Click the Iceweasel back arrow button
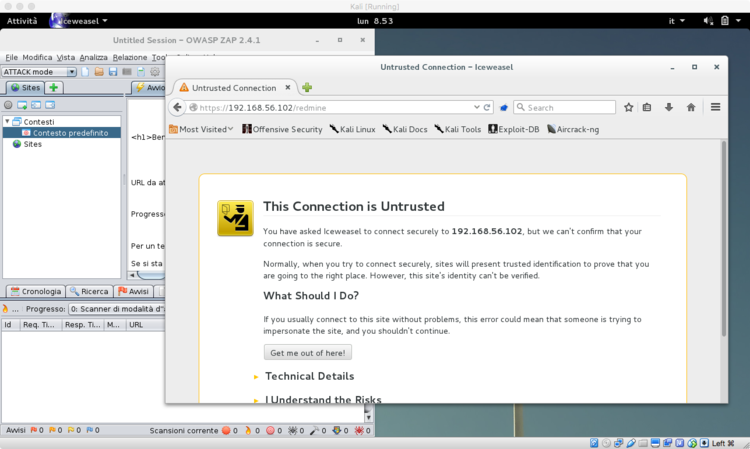 (177, 107)
